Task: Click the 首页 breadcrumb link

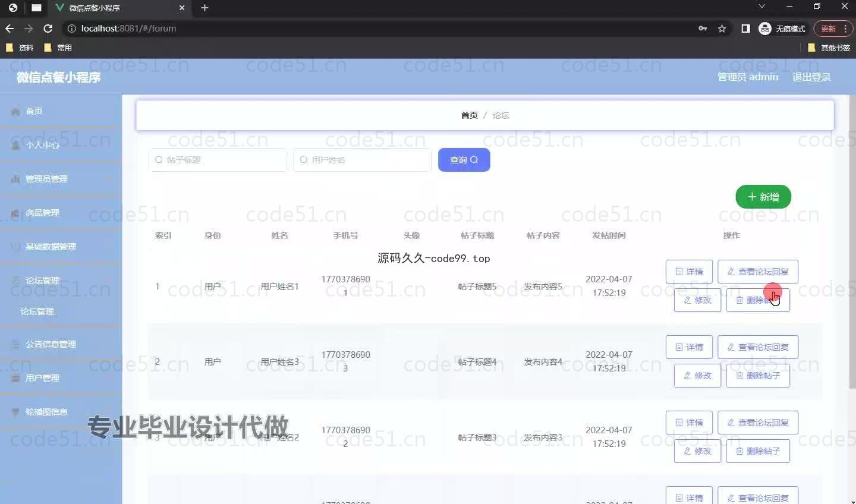Action: pos(469,115)
